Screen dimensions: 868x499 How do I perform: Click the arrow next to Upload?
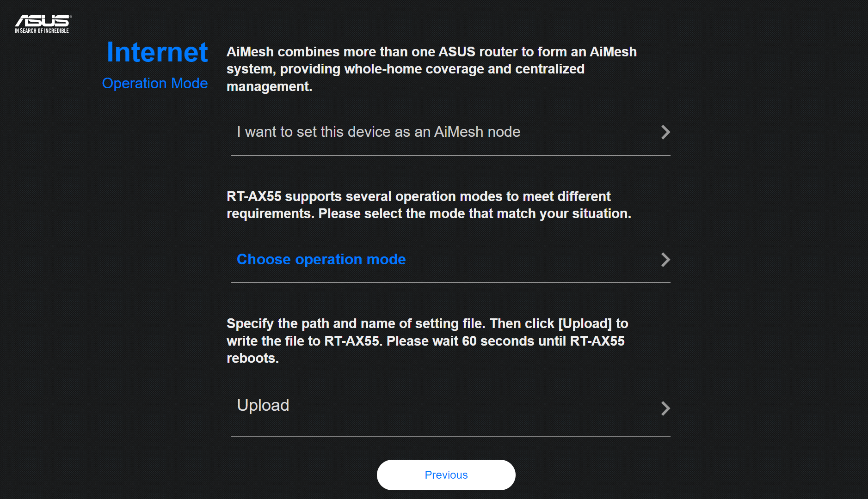(665, 408)
